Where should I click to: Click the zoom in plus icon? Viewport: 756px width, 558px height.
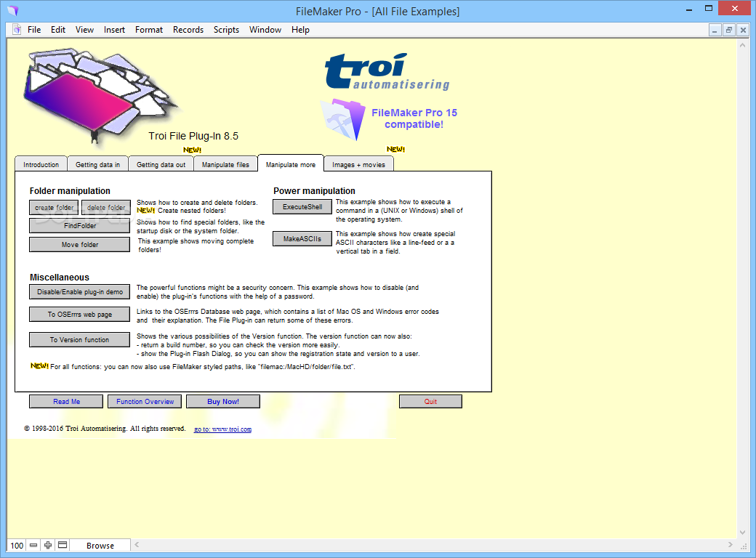pos(48,545)
